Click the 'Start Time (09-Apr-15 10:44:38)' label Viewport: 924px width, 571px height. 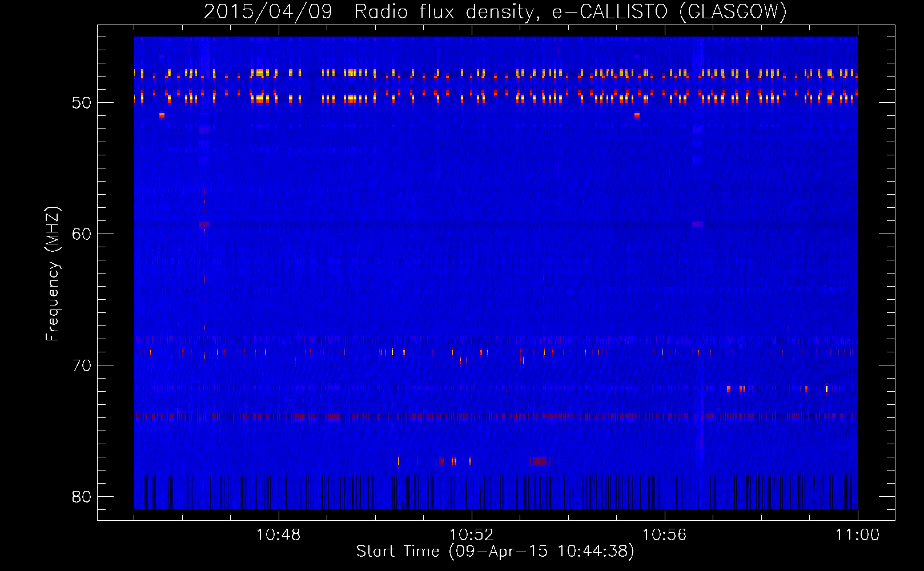tap(495, 552)
